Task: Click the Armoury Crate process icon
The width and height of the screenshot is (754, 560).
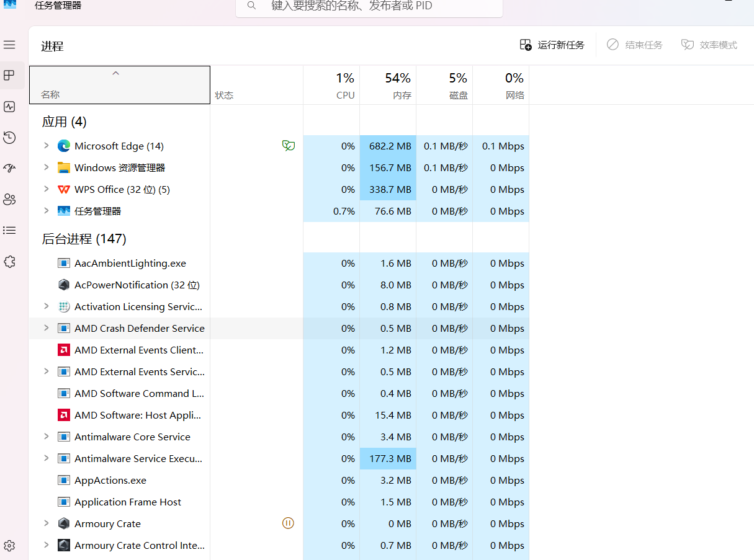Action: [63, 523]
